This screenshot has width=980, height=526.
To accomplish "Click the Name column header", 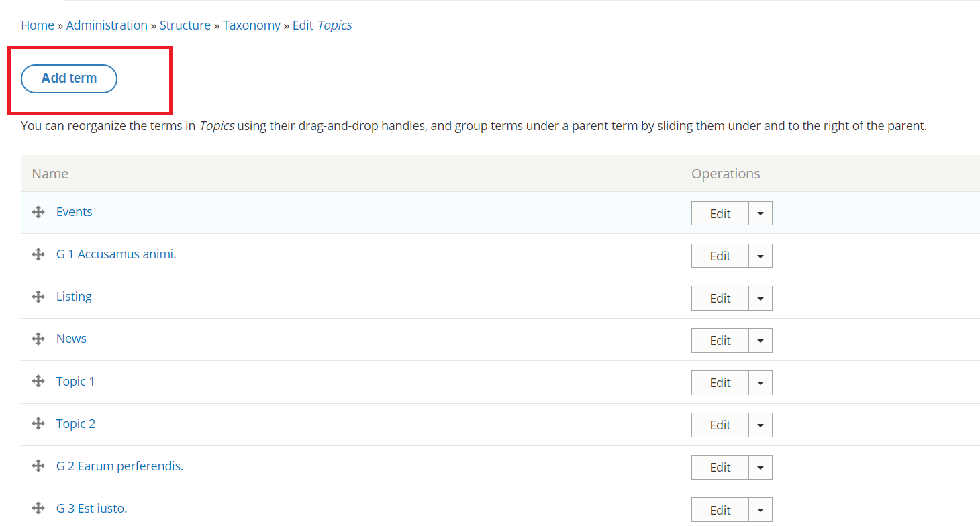I will click(50, 174).
